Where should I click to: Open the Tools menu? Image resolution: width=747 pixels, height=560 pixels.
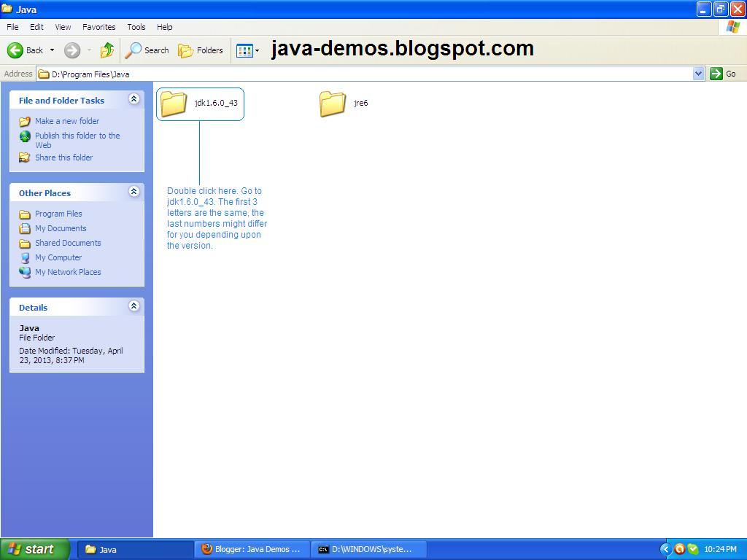(136, 27)
